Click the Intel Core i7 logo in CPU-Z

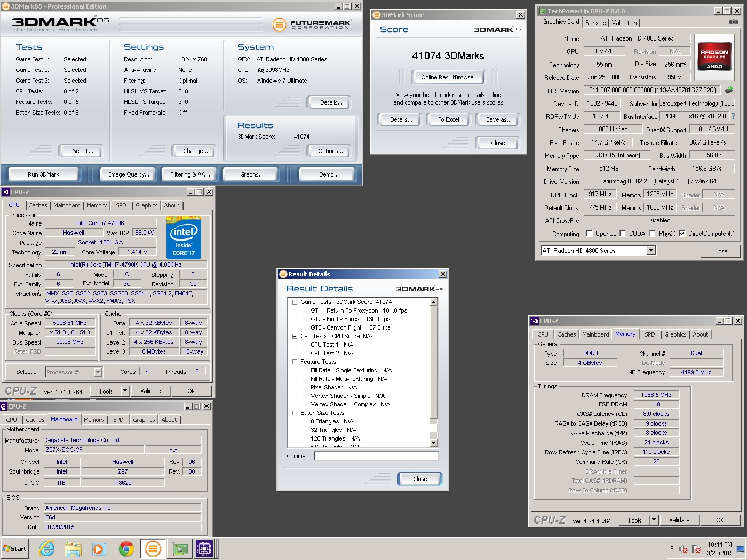tap(184, 237)
